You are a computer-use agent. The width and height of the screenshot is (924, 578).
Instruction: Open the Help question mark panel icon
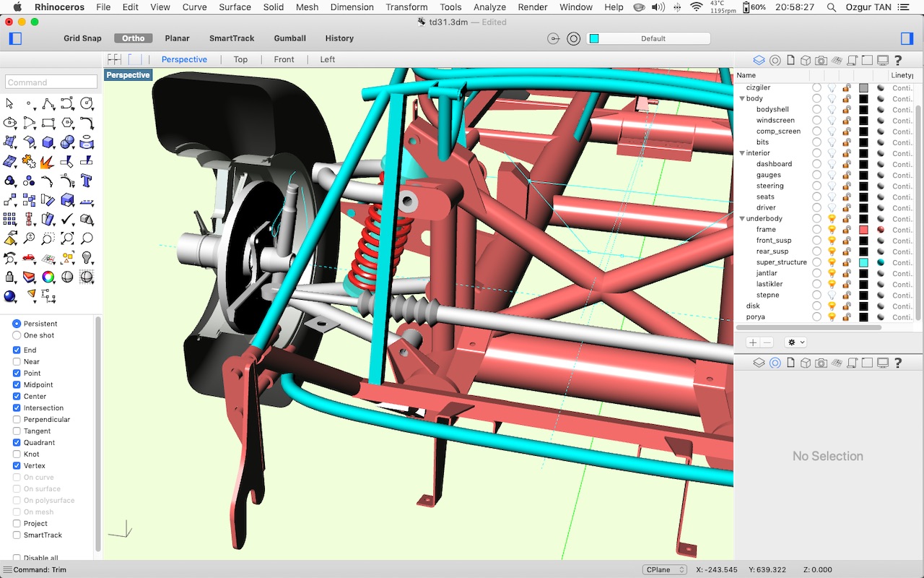pyautogui.click(x=898, y=61)
